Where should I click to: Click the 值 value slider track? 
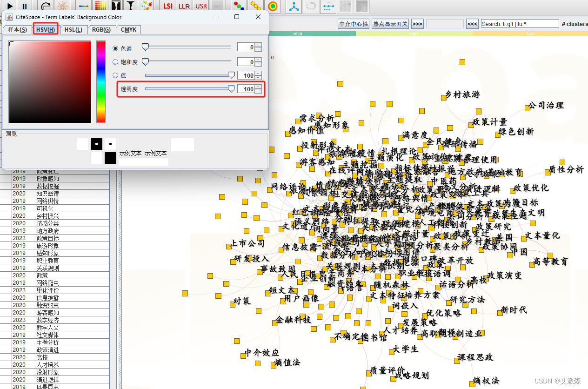tap(188, 75)
